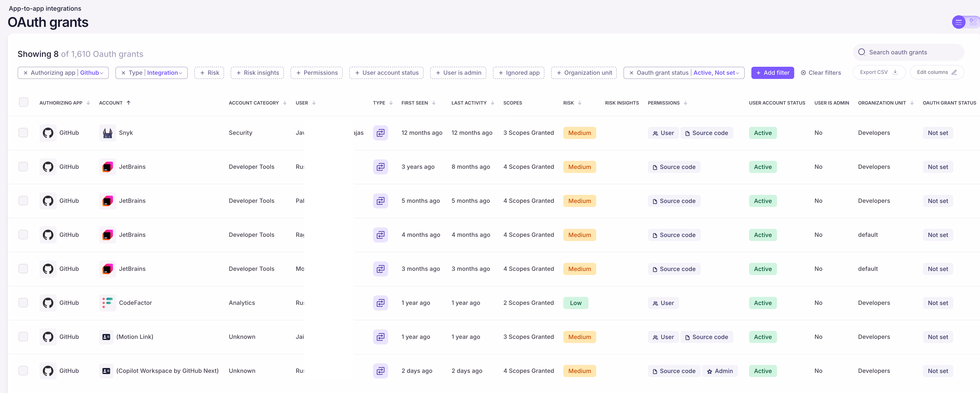The height and width of the screenshot is (393, 980).
Task: Add the User is admin filter chip
Action: pos(458,73)
